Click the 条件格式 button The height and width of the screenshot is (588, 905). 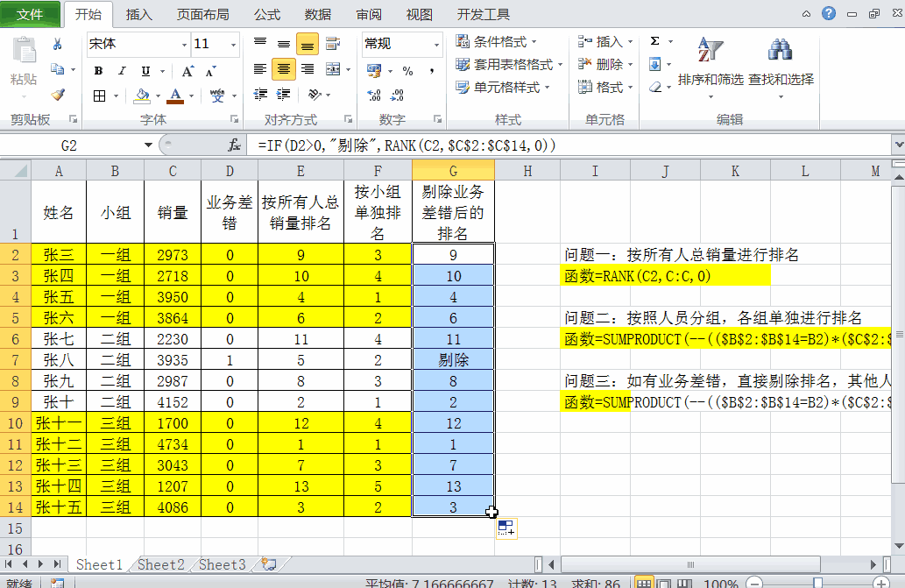tap(497, 41)
